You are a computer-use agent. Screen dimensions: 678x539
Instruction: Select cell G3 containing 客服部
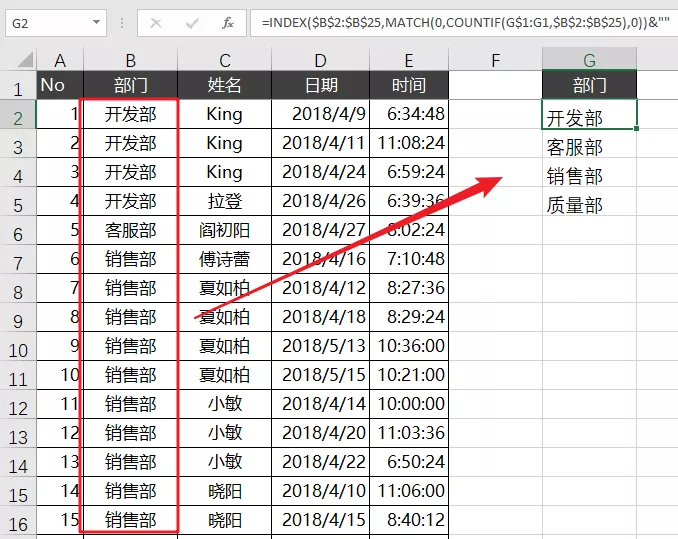pyautogui.click(x=589, y=144)
